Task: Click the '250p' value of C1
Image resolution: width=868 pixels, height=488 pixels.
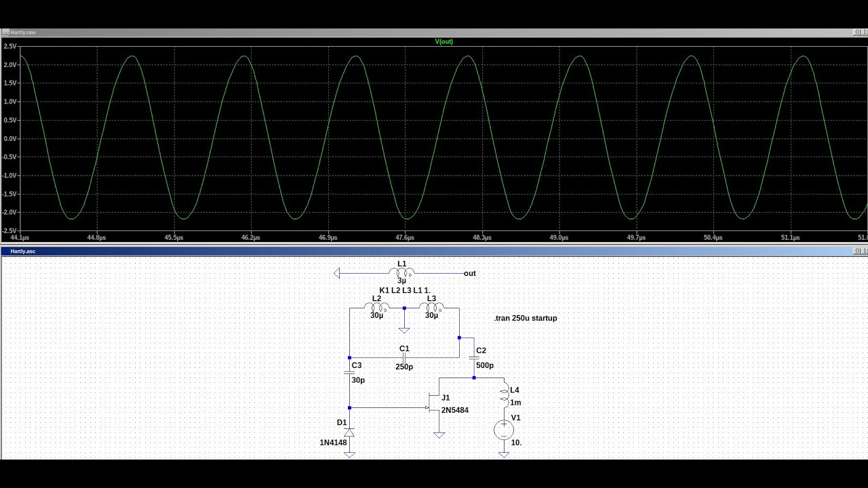Action: point(404,367)
